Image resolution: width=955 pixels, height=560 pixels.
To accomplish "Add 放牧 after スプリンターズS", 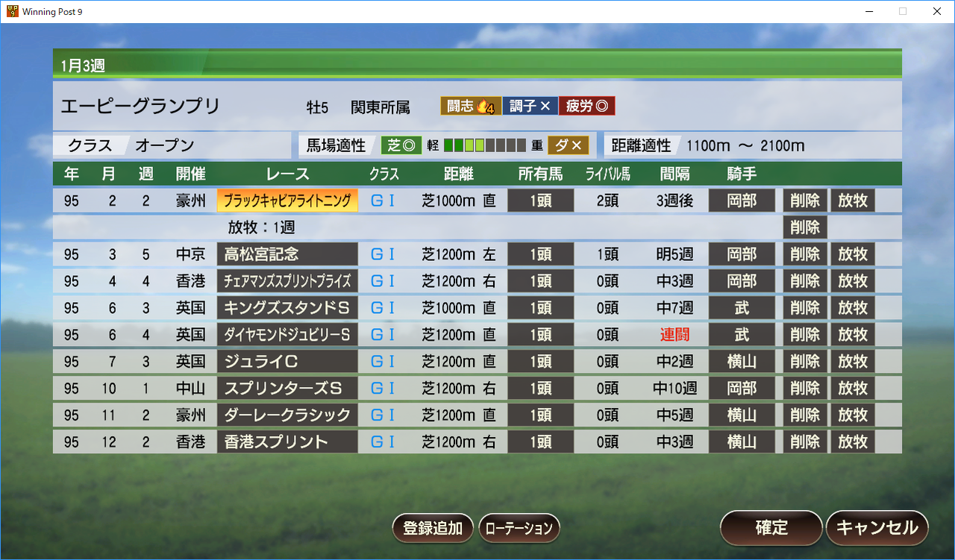I will [853, 388].
